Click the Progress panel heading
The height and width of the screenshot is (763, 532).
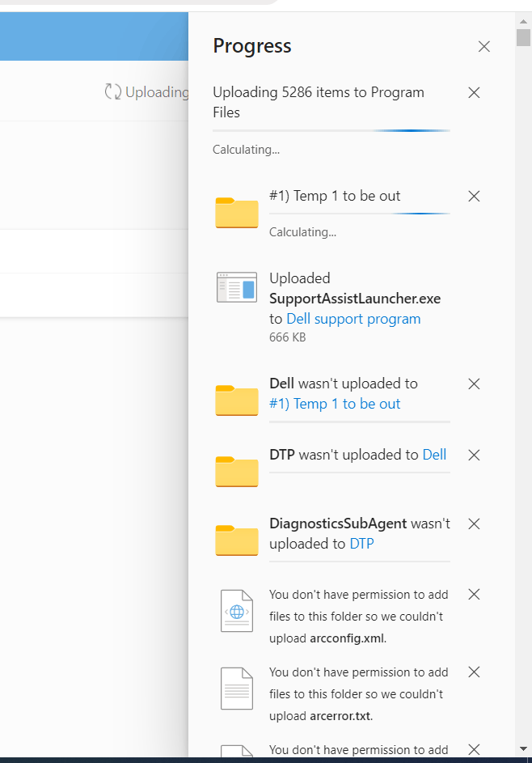coord(252,46)
